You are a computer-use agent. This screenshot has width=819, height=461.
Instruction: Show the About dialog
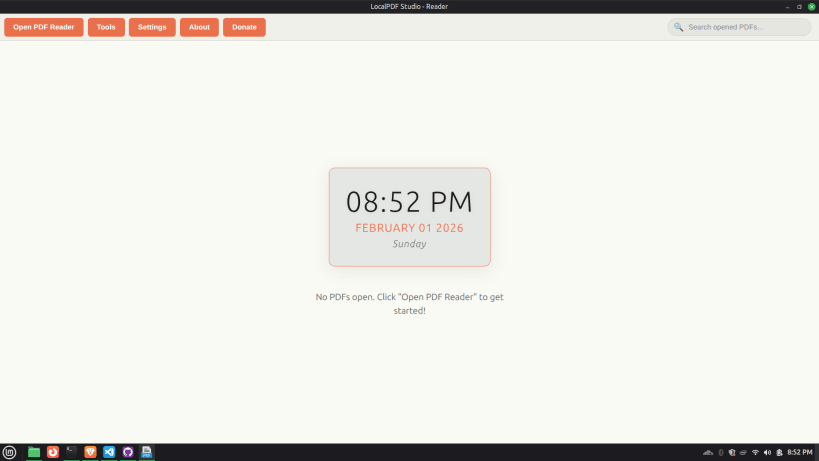pyautogui.click(x=199, y=27)
